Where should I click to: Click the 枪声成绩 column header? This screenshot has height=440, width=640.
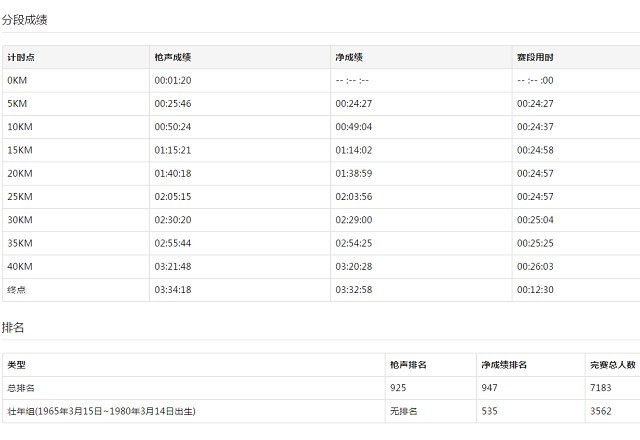pyautogui.click(x=173, y=57)
